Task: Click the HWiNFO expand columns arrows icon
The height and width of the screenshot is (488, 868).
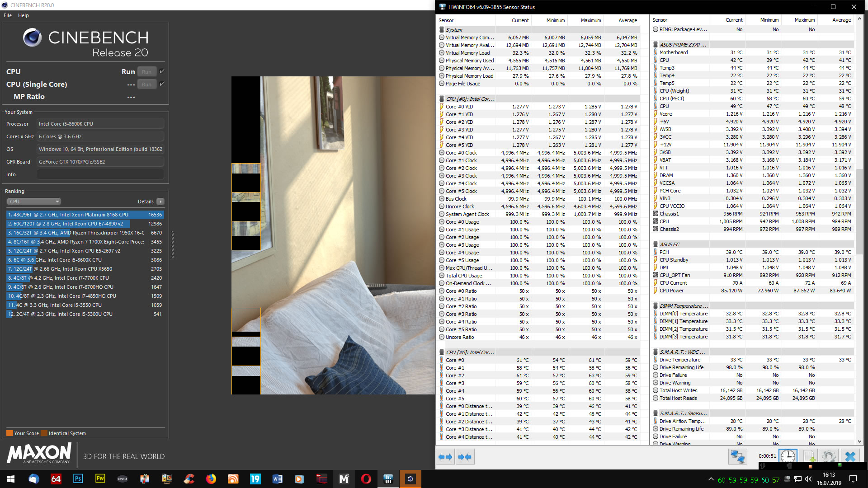Action: point(445,457)
